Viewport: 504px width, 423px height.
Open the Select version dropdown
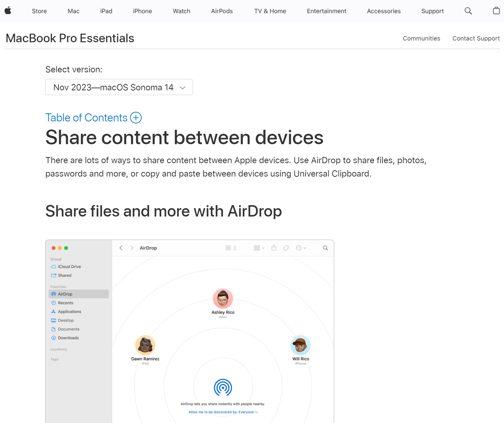coord(119,87)
